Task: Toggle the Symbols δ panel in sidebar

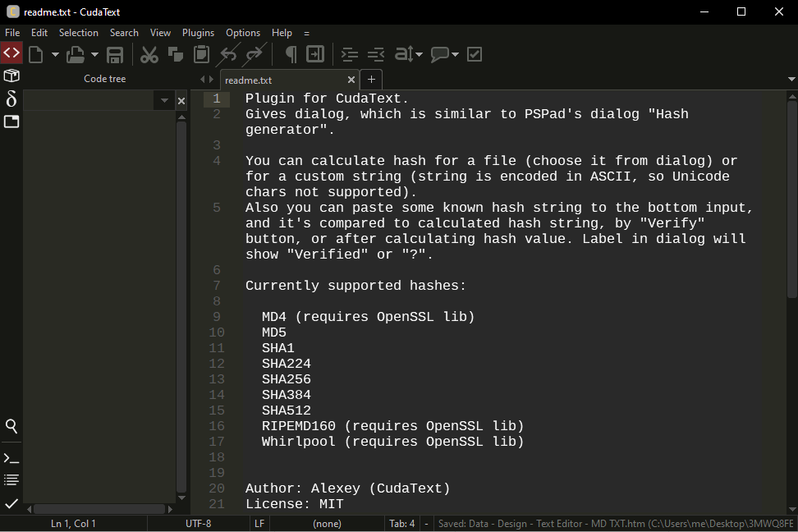Action: pos(11,99)
